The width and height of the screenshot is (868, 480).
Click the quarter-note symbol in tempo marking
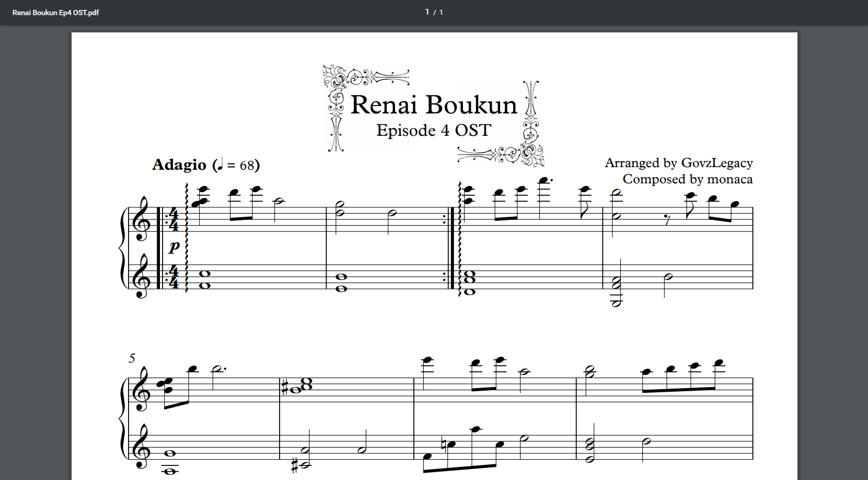[x=219, y=165]
